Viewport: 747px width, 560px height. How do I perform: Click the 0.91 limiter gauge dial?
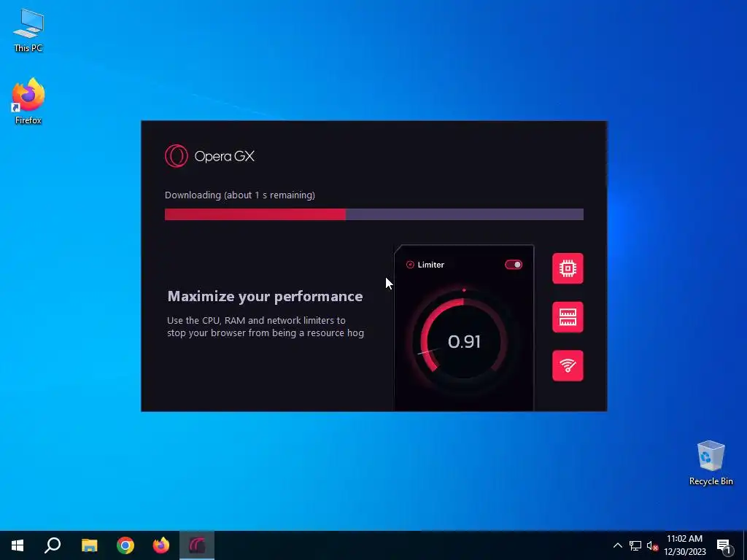pyautogui.click(x=463, y=341)
